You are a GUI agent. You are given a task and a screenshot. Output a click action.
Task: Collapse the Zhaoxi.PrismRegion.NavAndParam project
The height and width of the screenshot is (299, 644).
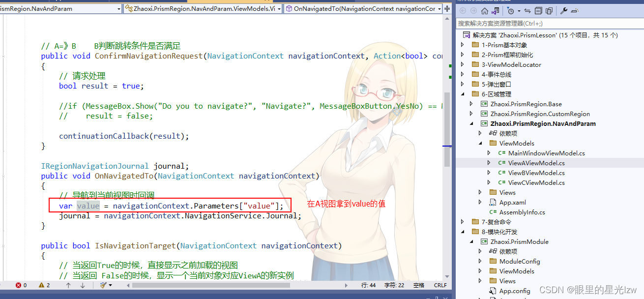tap(471, 123)
